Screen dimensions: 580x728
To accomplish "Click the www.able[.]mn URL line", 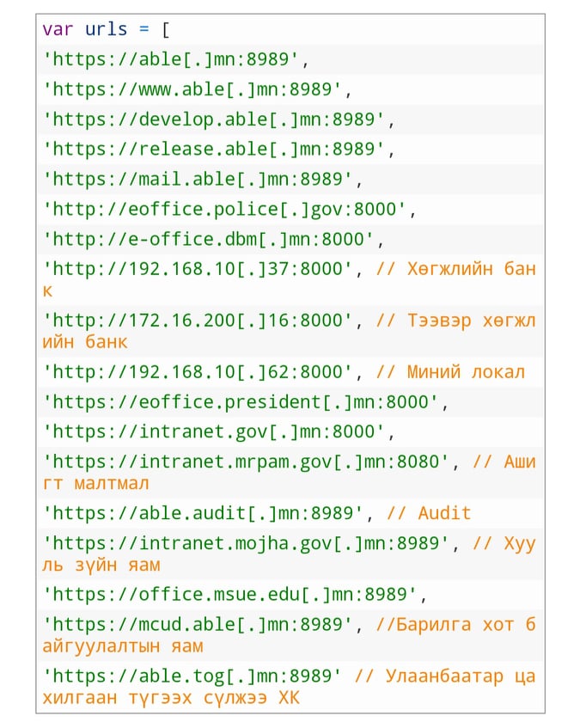I will [x=192, y=89].
